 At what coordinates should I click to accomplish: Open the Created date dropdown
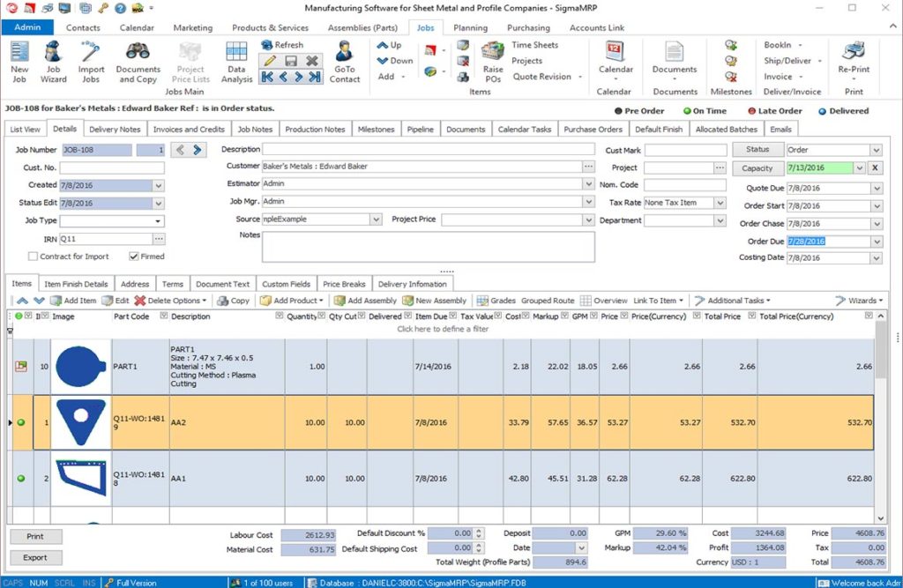tap(158, 185)
